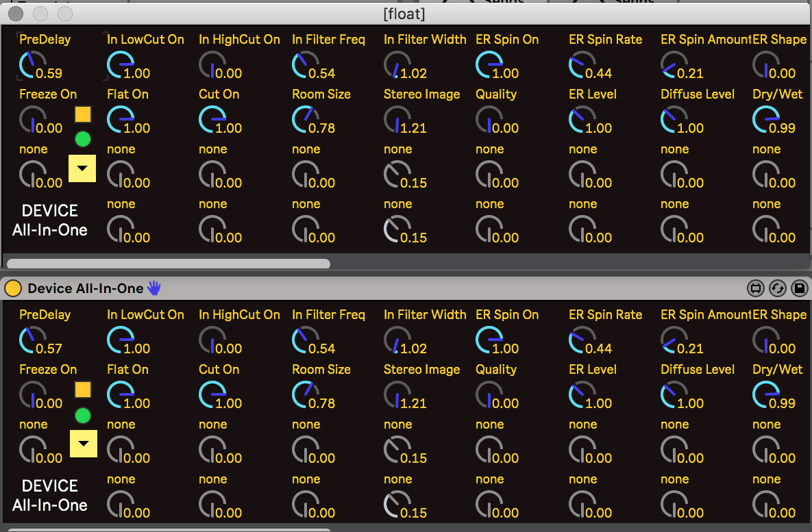Click the save preset disk icon
The height and width of the screenshot is (532, 812).
[799, 288]
